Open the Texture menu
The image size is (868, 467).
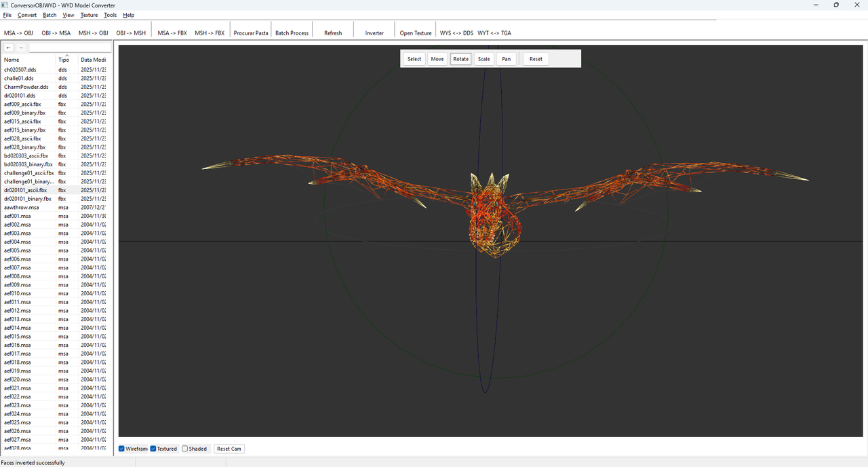89,15
